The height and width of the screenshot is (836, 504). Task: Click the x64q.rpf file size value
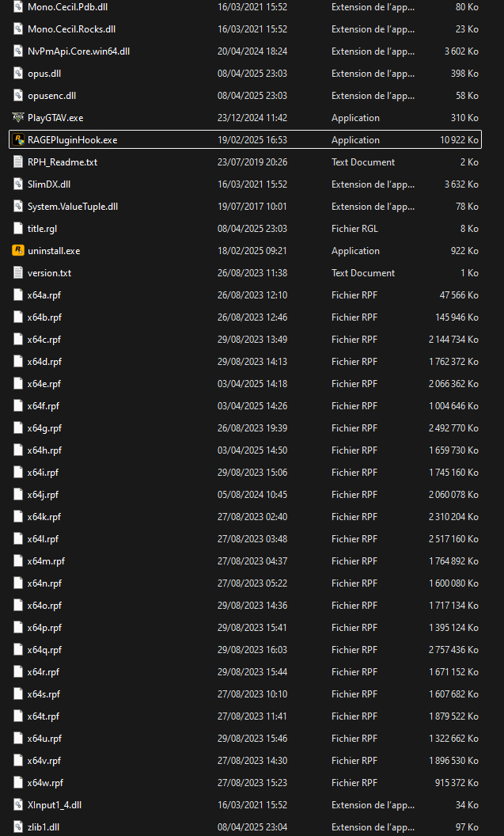(453, 650)
